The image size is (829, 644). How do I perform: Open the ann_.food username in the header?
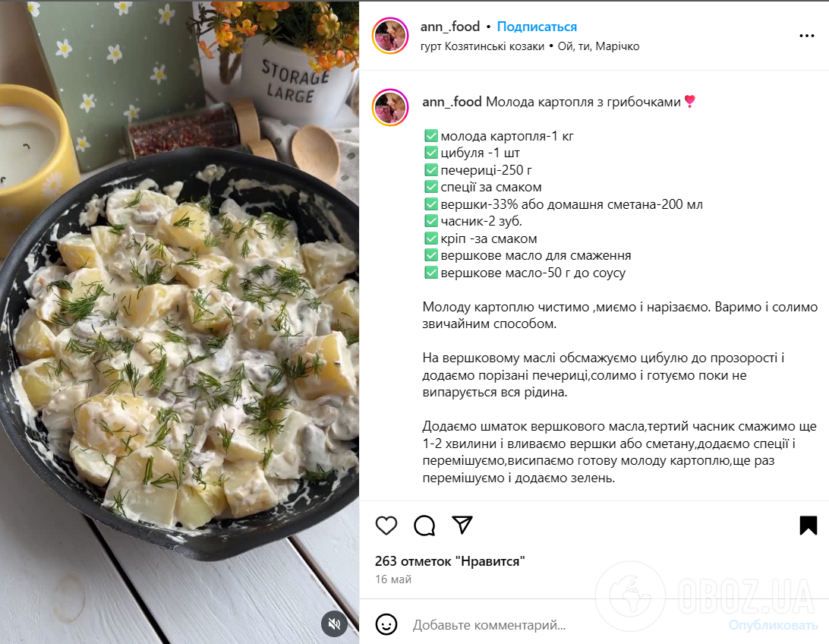click(x=450, y=27)
